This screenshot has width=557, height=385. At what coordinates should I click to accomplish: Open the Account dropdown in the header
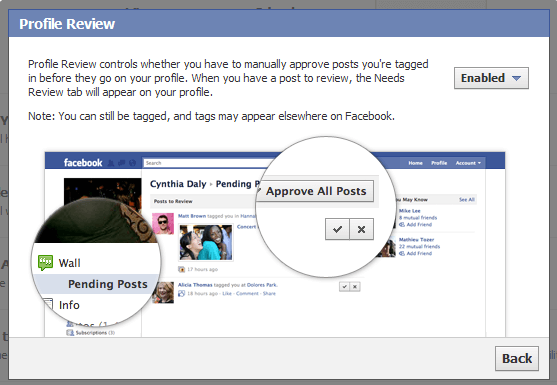coord(468,163)
